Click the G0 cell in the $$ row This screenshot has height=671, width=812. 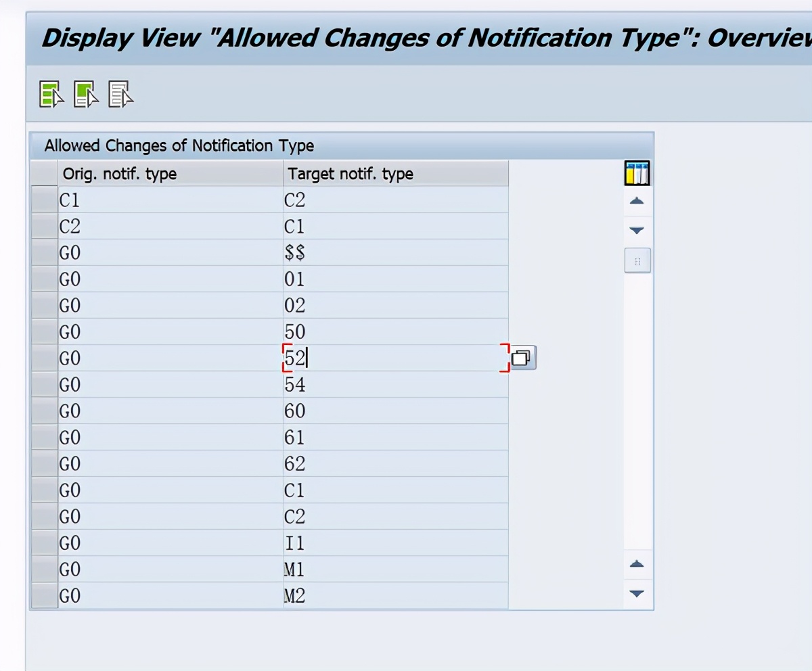click(171, 253)
